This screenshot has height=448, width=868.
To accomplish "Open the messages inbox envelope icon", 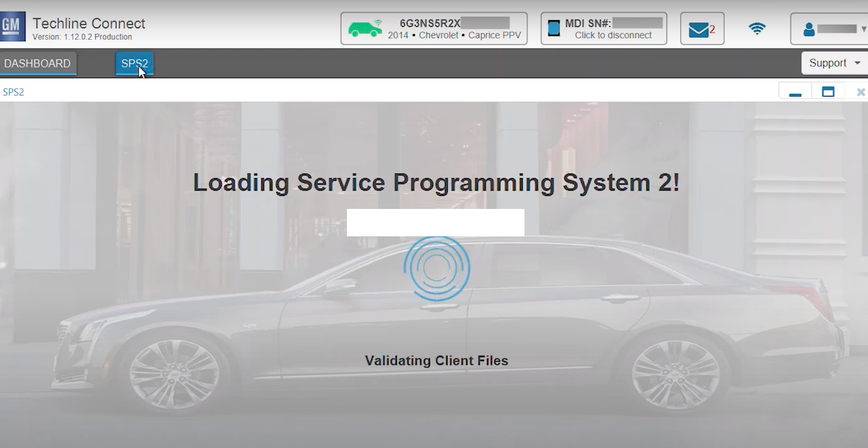I will [x=698, y=28].
